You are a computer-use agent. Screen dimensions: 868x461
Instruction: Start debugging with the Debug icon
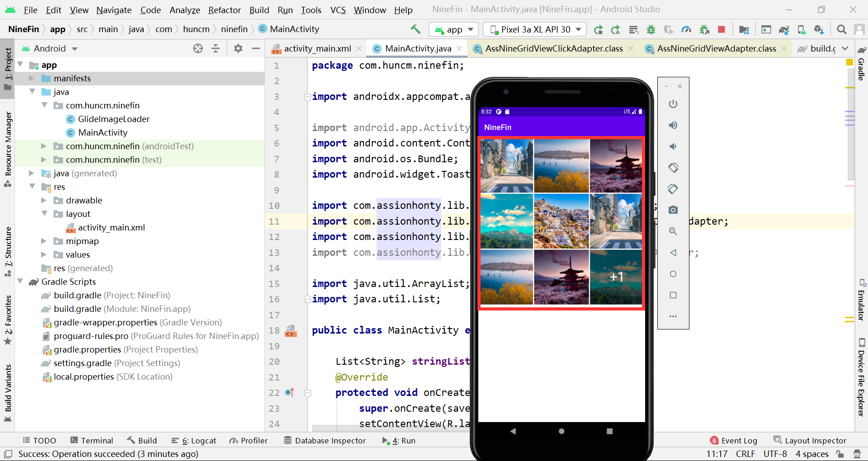click(651, 29)
